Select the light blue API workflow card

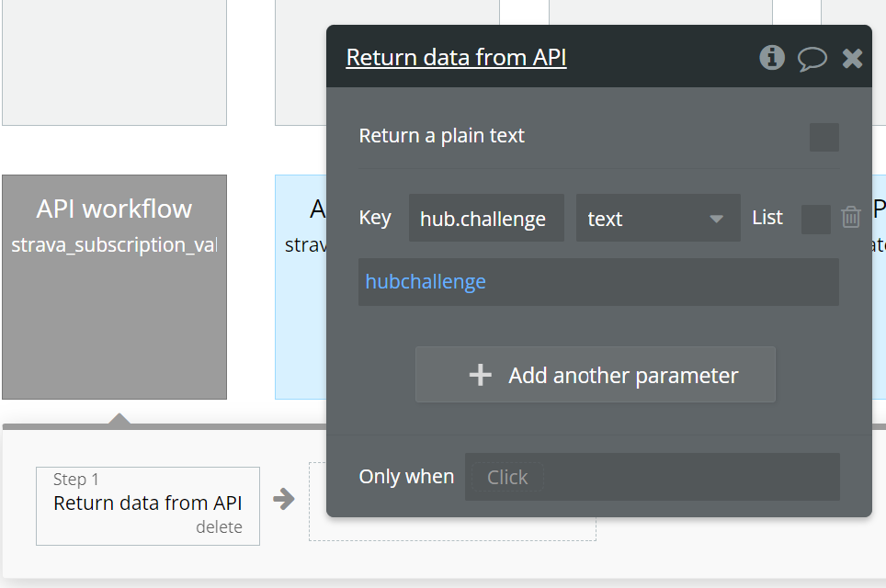point(301,303)
